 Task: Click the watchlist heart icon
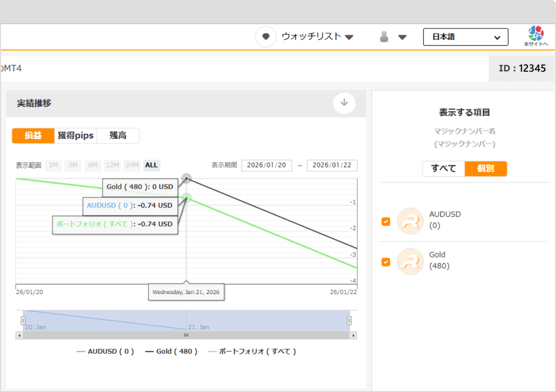coord(265,36)
